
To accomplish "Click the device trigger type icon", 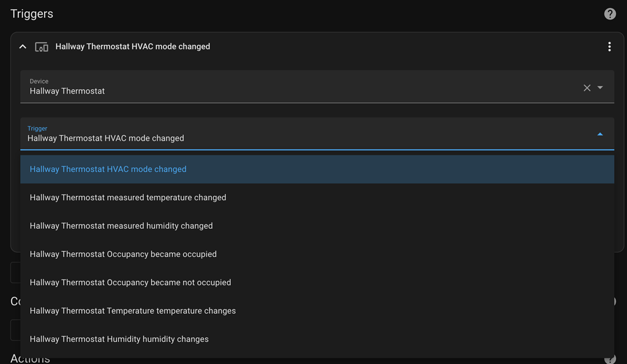I will (42, 46).
